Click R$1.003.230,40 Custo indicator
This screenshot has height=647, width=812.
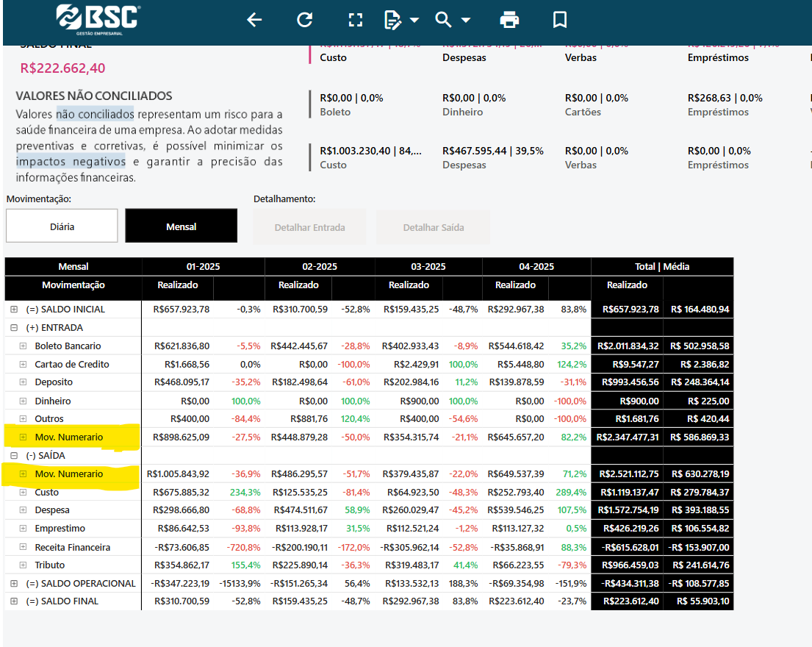[371, 157]
